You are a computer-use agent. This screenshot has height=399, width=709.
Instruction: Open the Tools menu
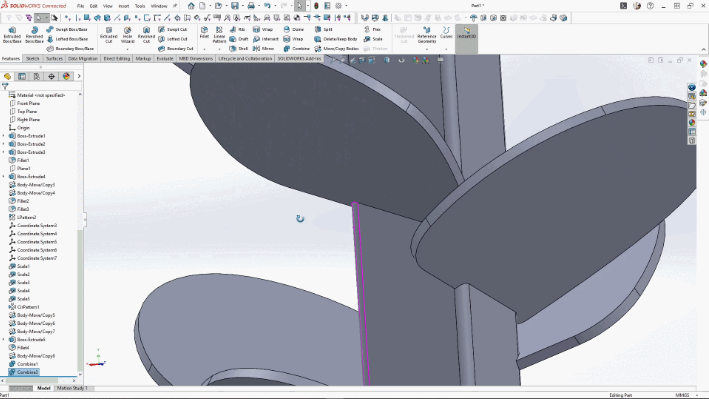[140, 6]
